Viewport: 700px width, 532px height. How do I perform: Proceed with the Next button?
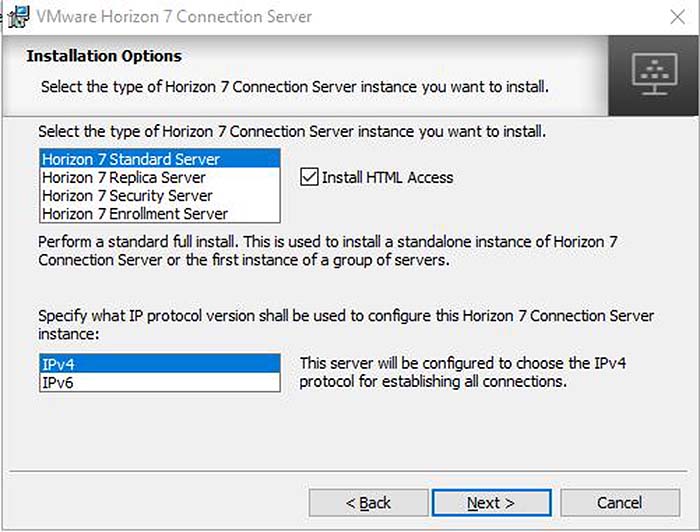pyautogui.click(x=492, y=503)
